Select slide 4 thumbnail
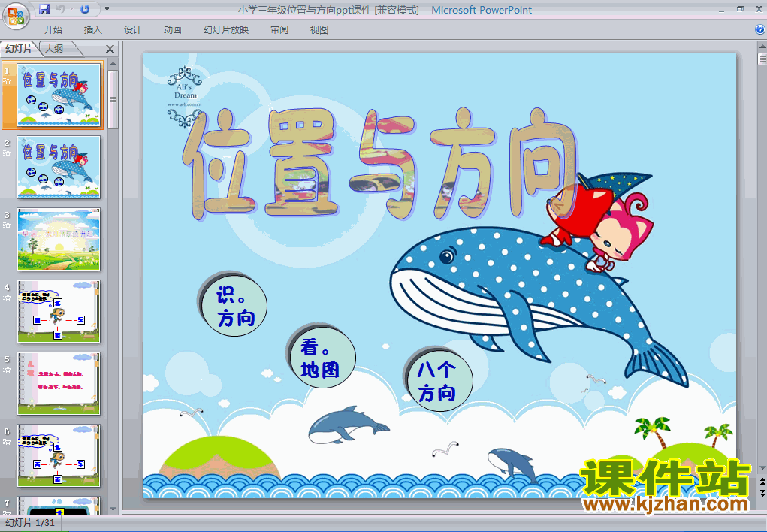The width and height of the screenshot is (767, 532). coord(59,311)
